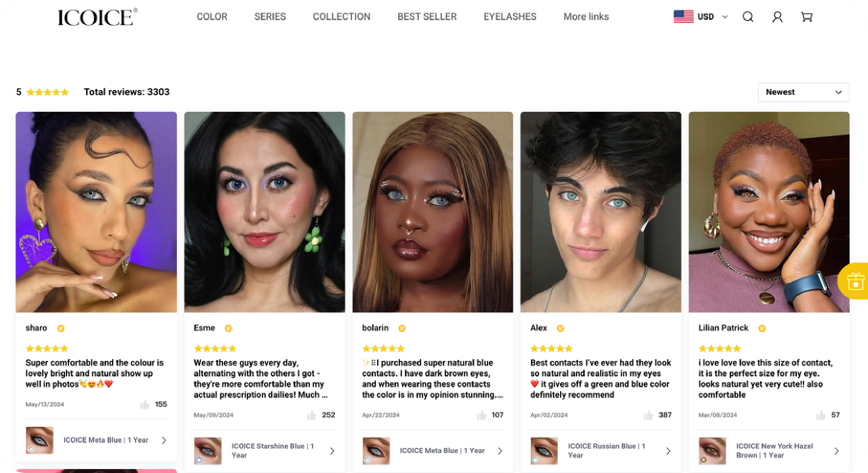Expand ICOICE Russian Blue product arrow
Viewport: 868px width, 473px height.
668,451
